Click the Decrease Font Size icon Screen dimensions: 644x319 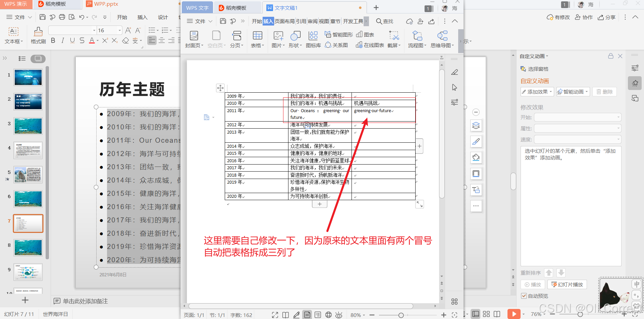click(x=138, y=30)
